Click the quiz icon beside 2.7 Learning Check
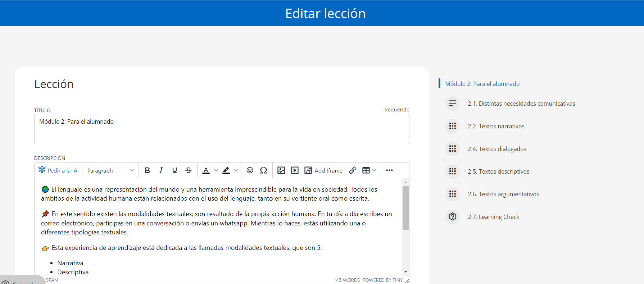 pos(453,217)
